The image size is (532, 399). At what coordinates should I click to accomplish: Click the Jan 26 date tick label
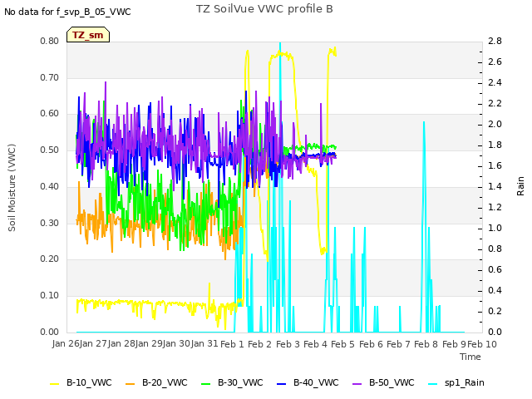coord(66,344)
